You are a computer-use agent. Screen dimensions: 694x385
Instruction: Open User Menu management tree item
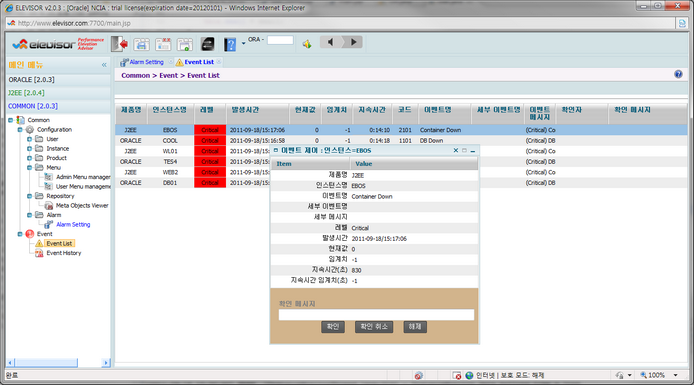83,187
